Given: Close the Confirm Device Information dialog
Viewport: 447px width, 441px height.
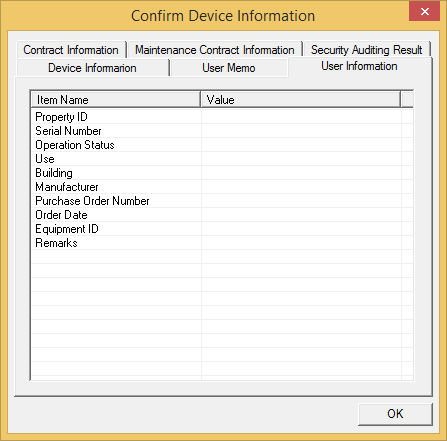Looking at the screenshot, I should (x=424, y=12).
